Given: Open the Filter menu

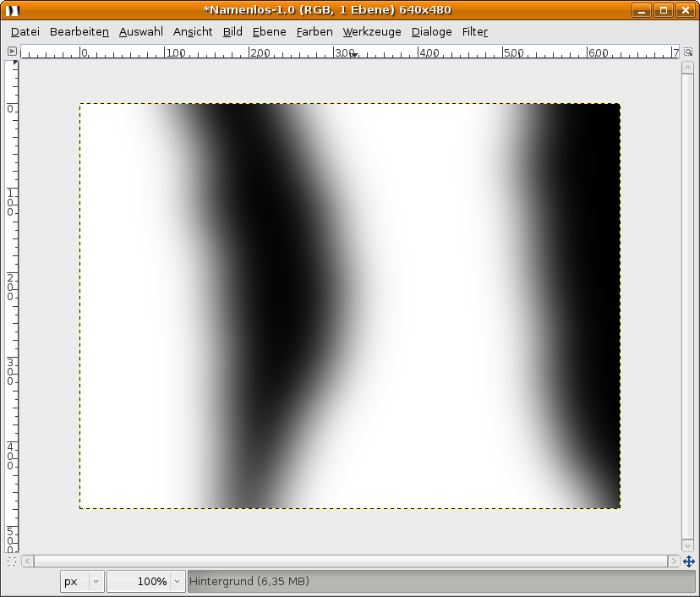Looking at the screenshot, I should 474,31.
